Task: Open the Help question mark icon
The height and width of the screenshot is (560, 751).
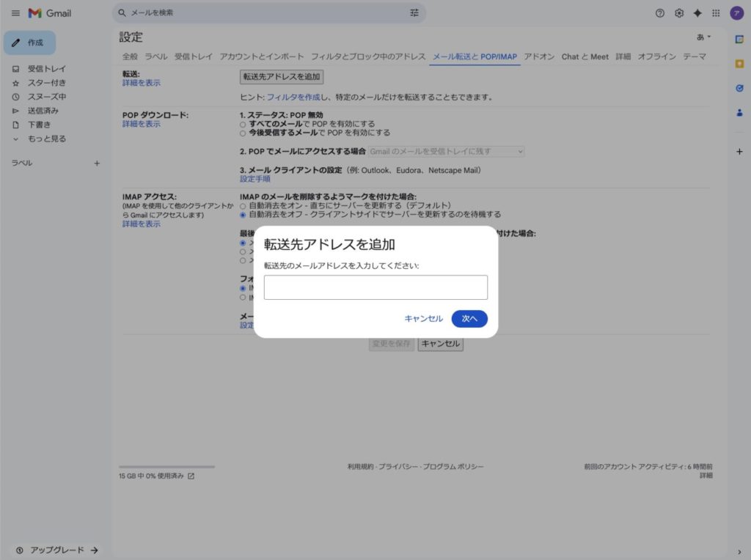Action: pyautogui.click(x=659, y=13)
